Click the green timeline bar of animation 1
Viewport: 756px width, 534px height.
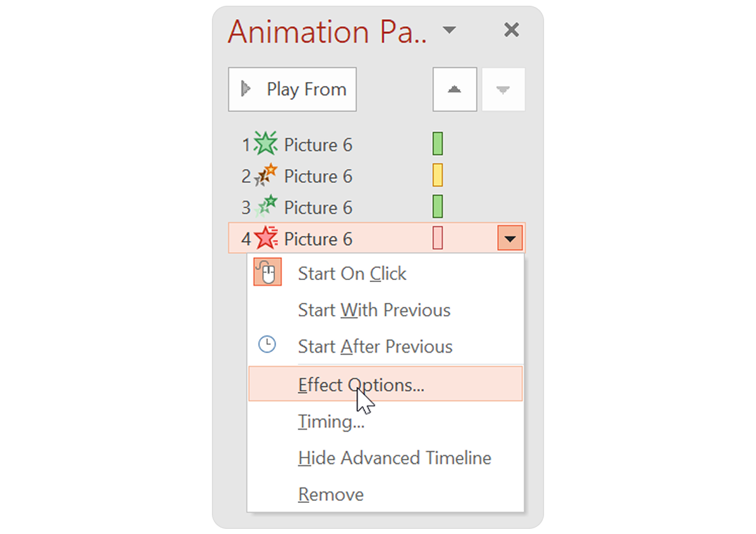point(437,144)
